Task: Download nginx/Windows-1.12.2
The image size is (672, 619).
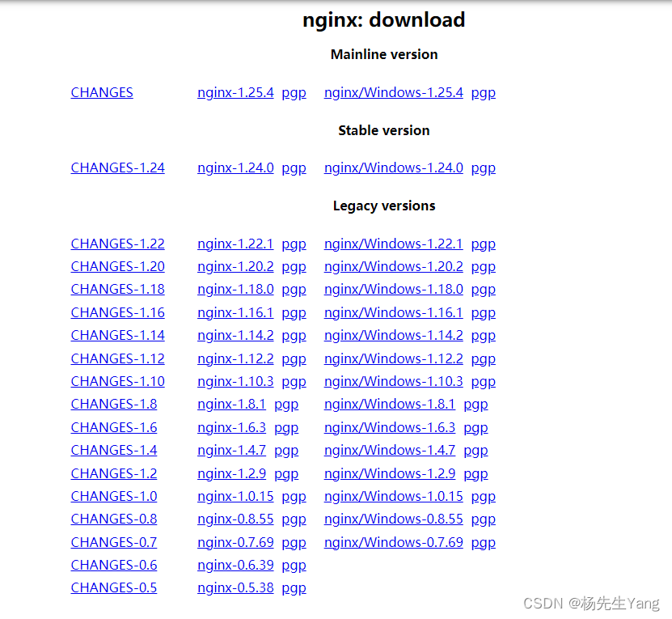Action: click(394, 359)
